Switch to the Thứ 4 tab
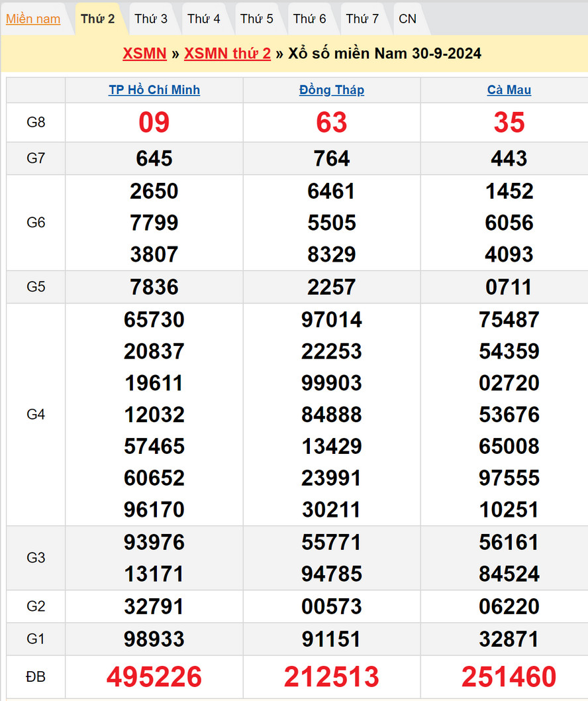 (204, 19)
